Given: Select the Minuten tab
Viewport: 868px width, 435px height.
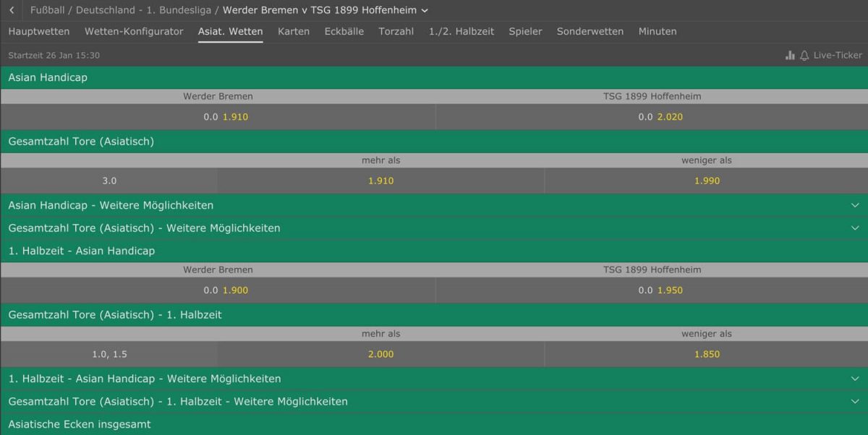Looking at the screenshot, I should 658,32.
